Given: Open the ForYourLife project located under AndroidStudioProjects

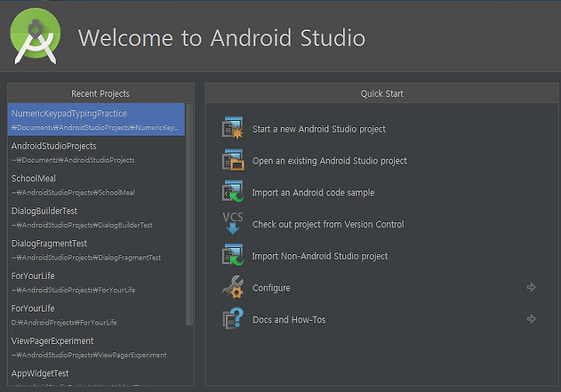Looking at the screenshot, I should coord(97,282).
